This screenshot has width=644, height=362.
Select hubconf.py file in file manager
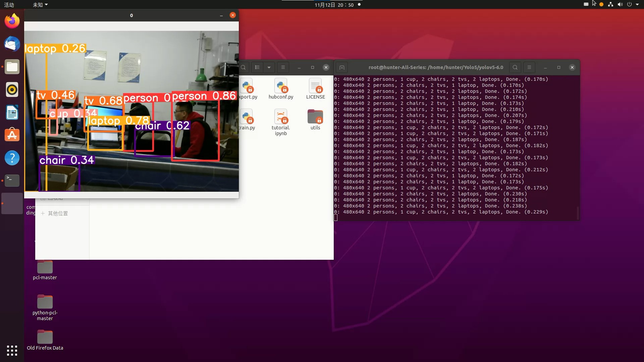pos(281,89)
